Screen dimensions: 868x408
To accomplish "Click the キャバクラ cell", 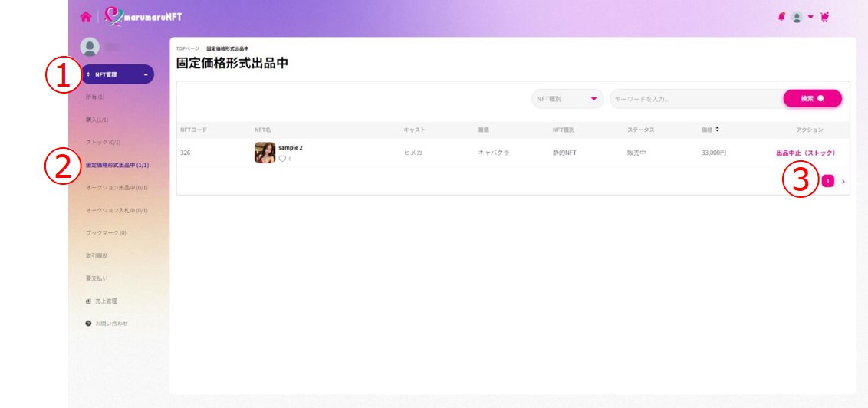I will click(x=494, y=153).
